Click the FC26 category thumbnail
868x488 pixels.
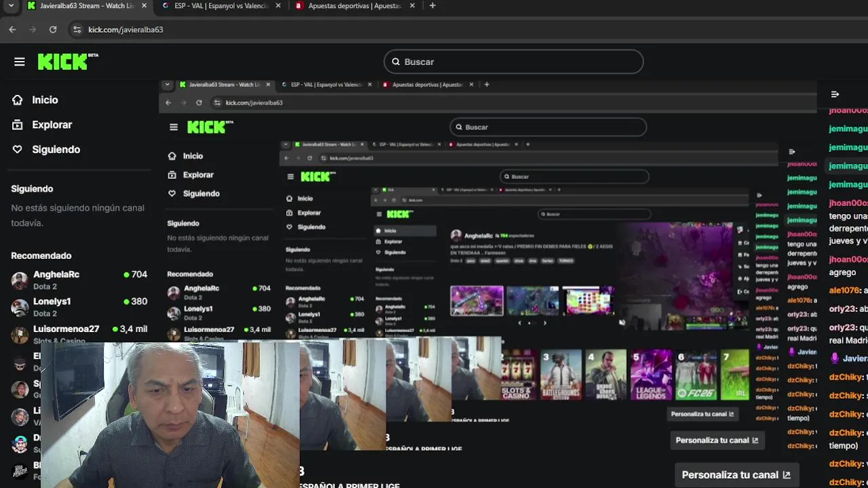[696, 375]
